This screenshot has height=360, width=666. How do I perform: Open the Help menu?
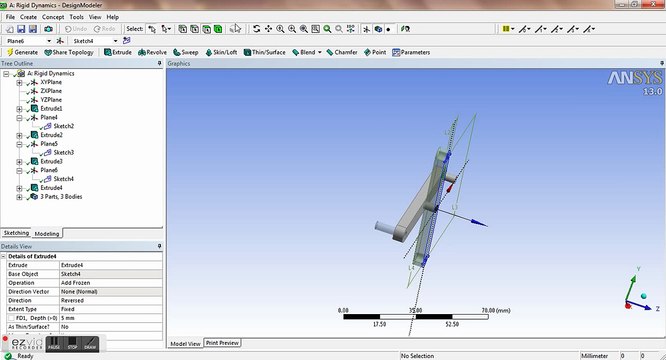pyautogui.click(x=113, y=17)
